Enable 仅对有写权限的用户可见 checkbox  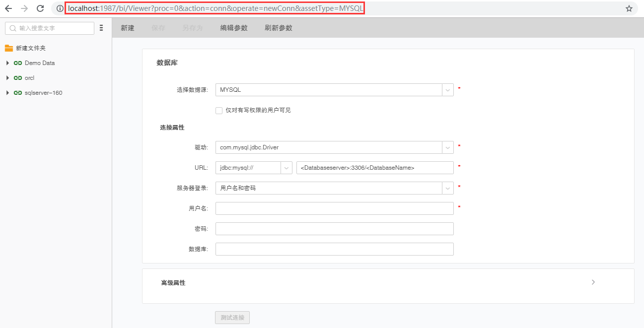[219, 110]
